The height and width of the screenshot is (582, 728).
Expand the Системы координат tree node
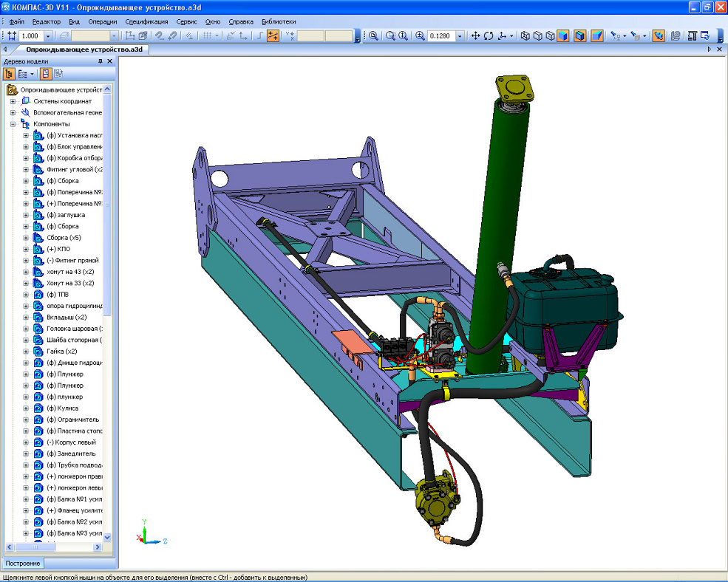[x=13, y=101]
